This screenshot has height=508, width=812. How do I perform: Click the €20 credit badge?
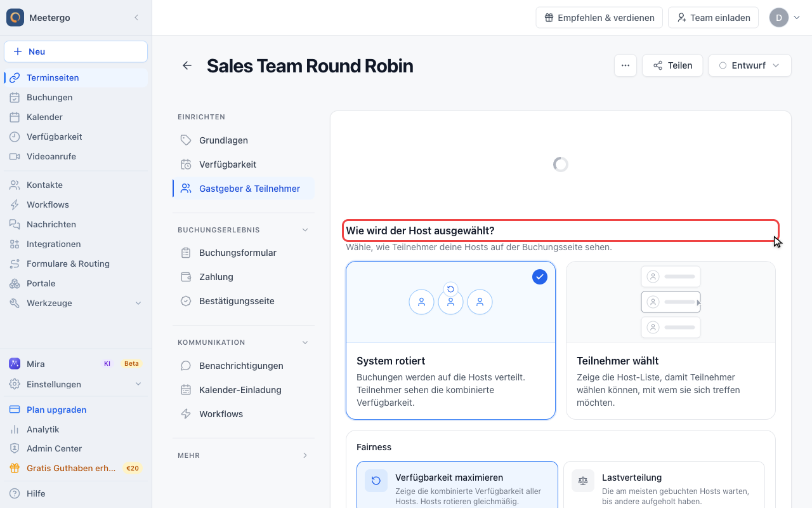click(133, 468)
